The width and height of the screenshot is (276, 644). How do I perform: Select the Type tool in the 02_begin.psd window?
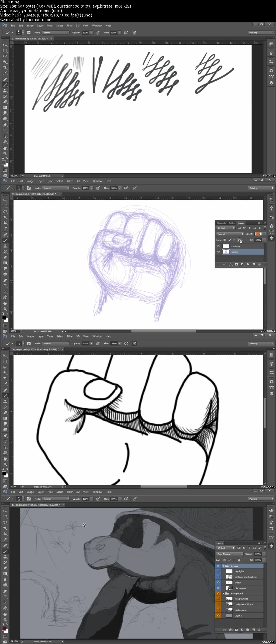(x=5, y=130)
